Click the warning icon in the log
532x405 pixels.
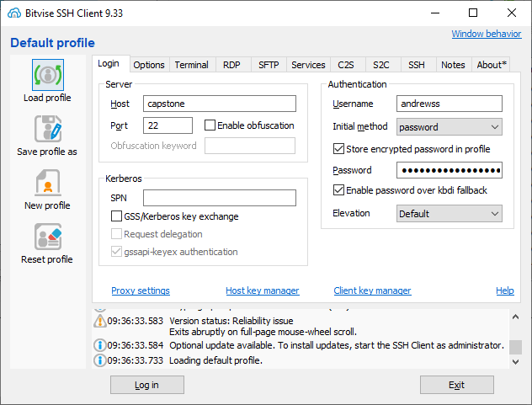(100, 321)
